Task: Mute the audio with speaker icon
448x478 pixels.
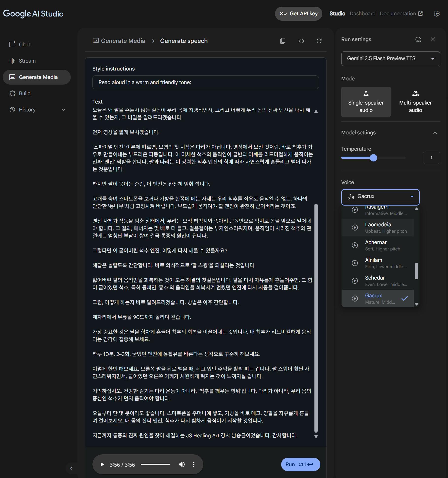Action: tap(182, 465)
